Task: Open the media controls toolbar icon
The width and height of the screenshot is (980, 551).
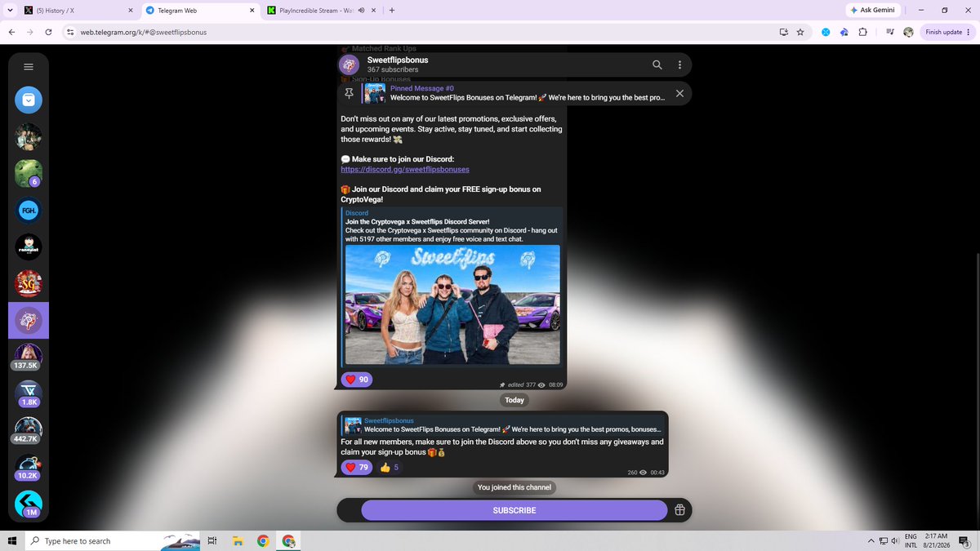Action: 889,32
